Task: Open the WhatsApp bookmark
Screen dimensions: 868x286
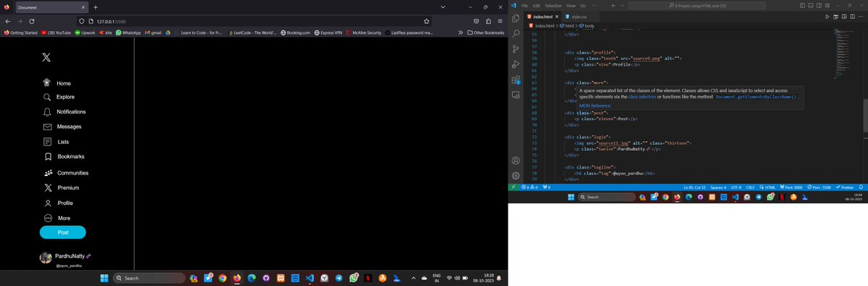Action: 128,33
